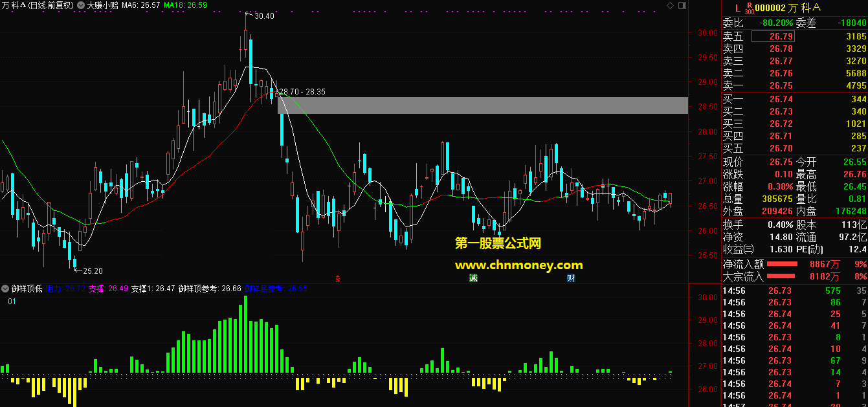The image size is (868, 407).
Task: Click the 买五 price 26.70
Action: coord(781,148)
